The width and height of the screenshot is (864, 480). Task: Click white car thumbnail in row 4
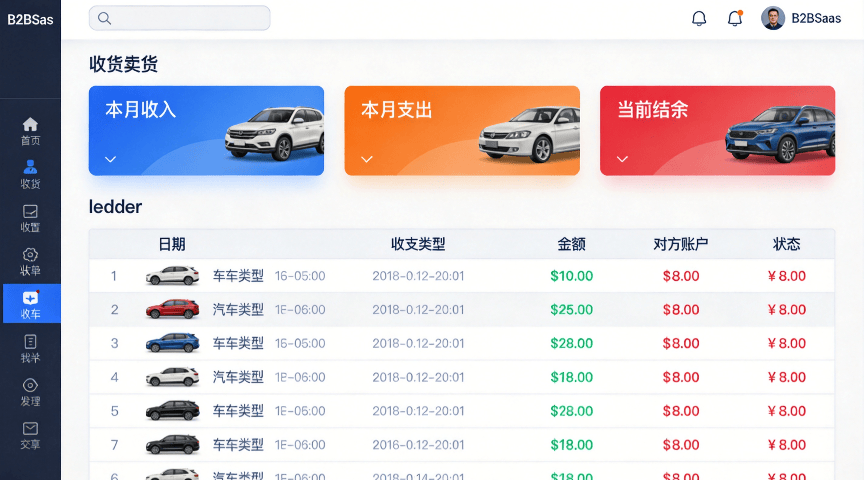click(172, 377)
